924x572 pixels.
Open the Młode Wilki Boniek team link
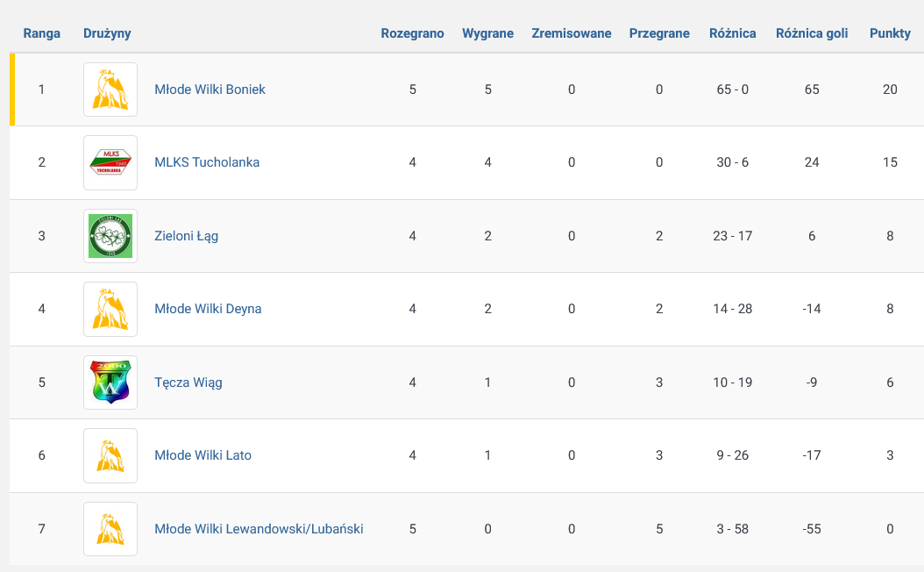click(210, 89)
